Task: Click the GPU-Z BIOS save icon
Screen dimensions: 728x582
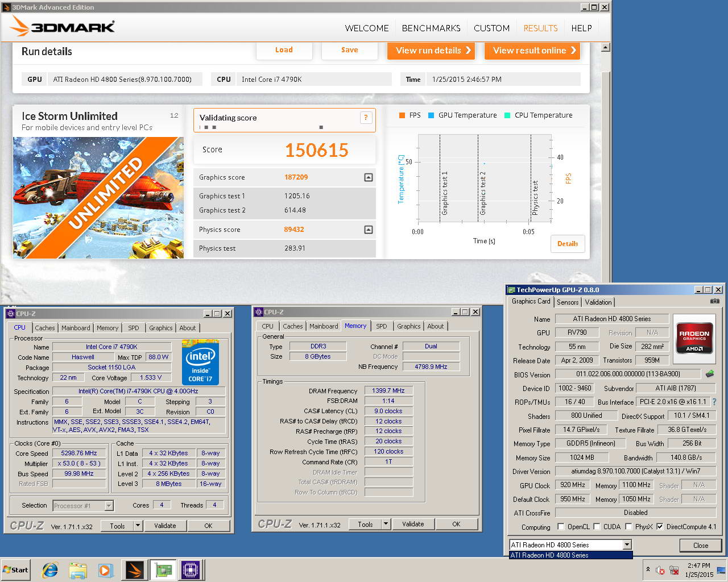Action: [710, 374]
